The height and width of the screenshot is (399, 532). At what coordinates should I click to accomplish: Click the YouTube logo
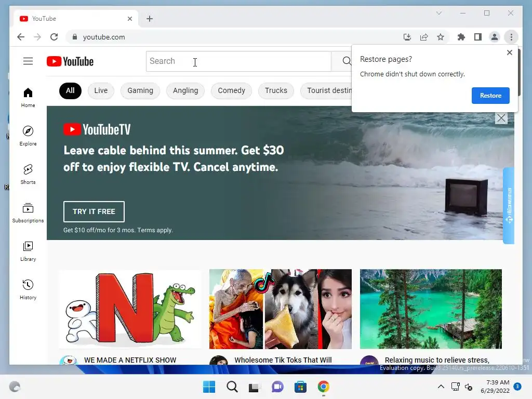(70, 61)
